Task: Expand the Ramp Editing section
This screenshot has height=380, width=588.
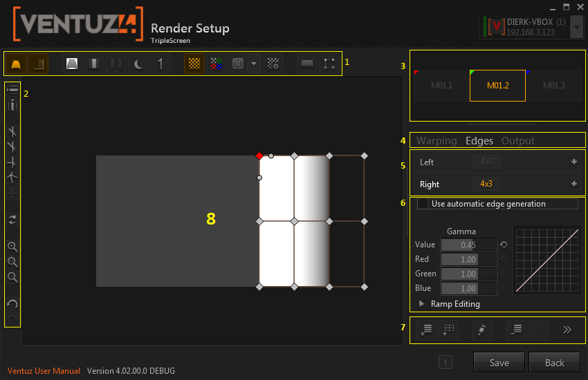Action: (x=423, y=303)
